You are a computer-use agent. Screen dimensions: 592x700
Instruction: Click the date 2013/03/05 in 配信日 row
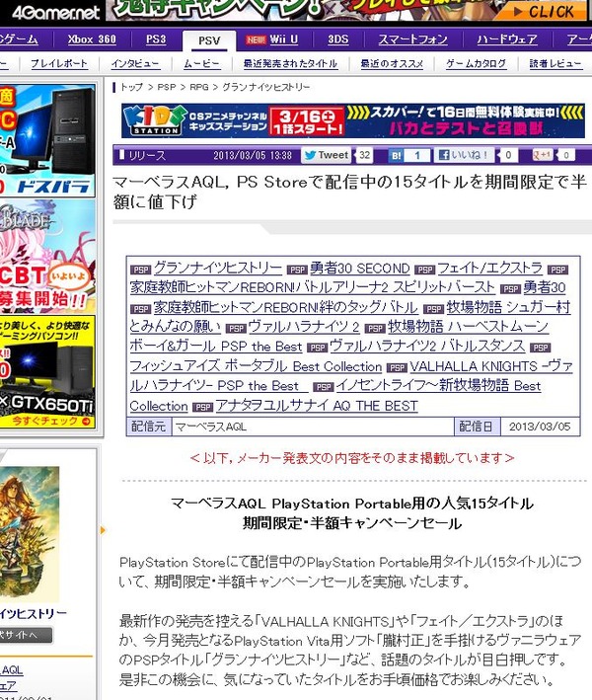540,427
